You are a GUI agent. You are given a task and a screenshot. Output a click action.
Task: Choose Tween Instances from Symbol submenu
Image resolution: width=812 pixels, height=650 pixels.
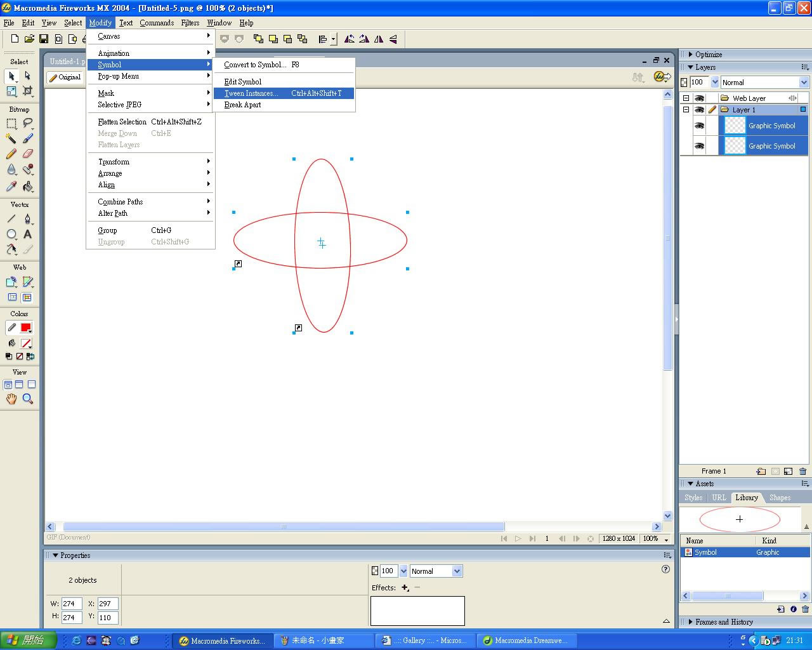[284, 93]
